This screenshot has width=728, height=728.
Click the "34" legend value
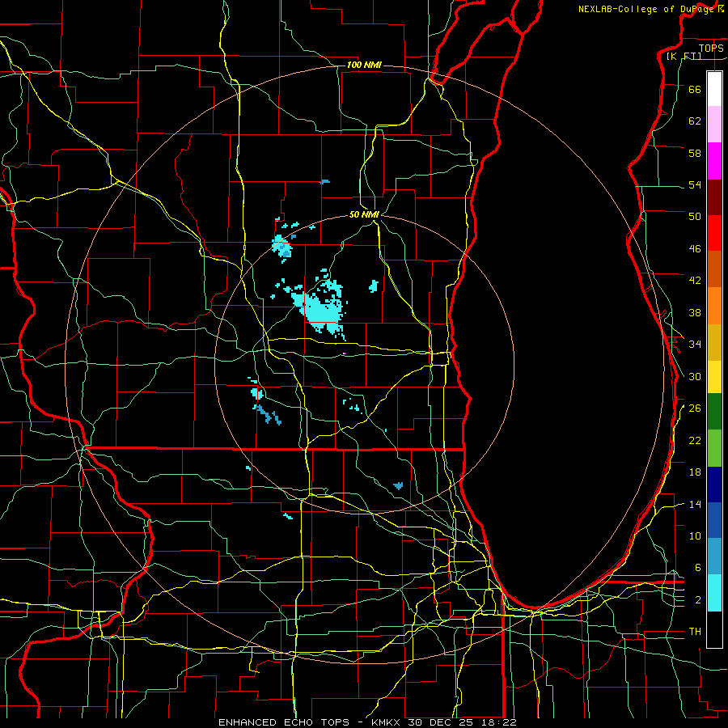(695, 344)
